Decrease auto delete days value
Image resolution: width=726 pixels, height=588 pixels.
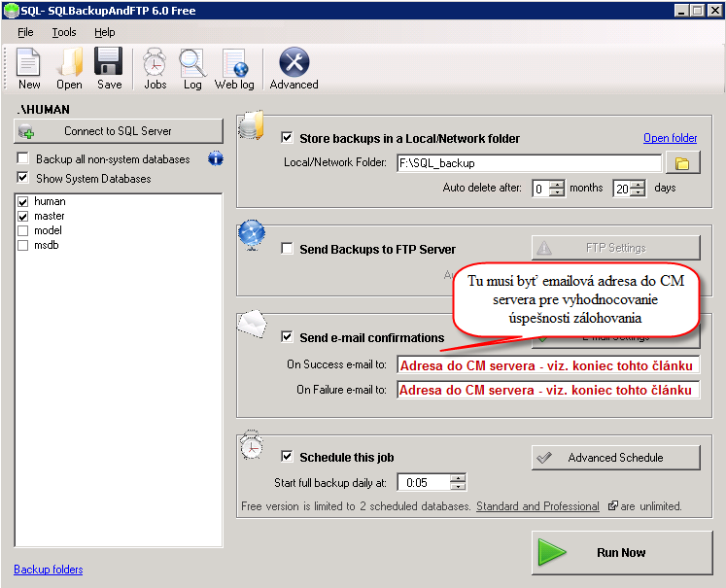pos(638,192)
